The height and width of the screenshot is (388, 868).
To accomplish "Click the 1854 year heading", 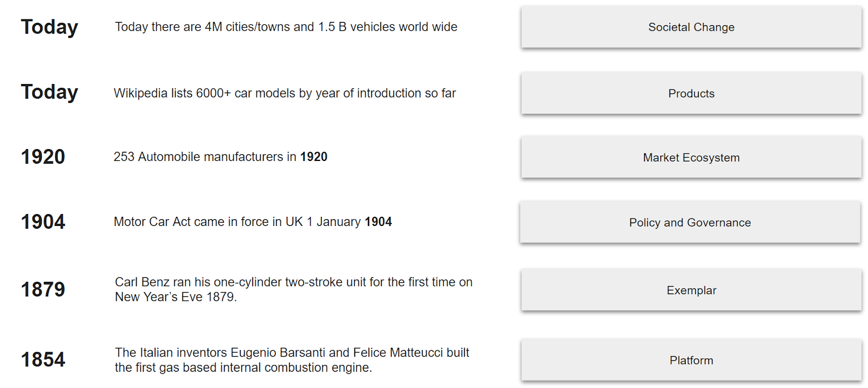I will click(43, 359).
